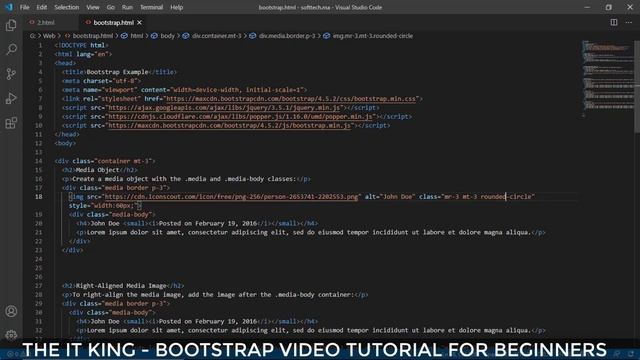Viewport: 640px width, 360px height.
Task: Click line number 14 in gutter
Action: coord(38,161)
